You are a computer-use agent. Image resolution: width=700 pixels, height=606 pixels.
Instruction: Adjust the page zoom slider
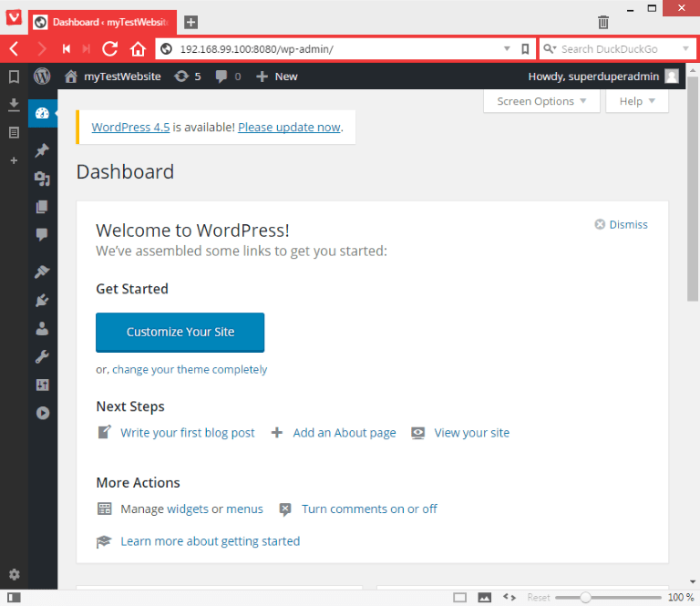click(585, 597)
